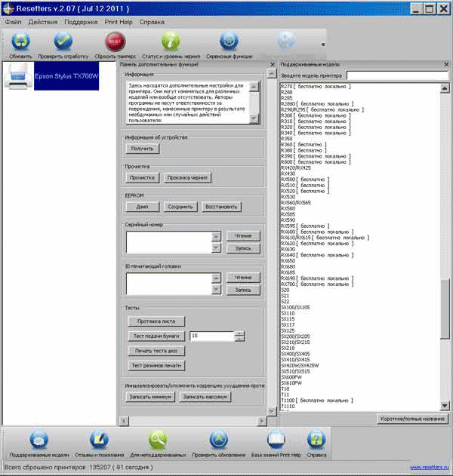Focus the serial number text box
This screenshot has width=453, height=476.
coord(168,242)
